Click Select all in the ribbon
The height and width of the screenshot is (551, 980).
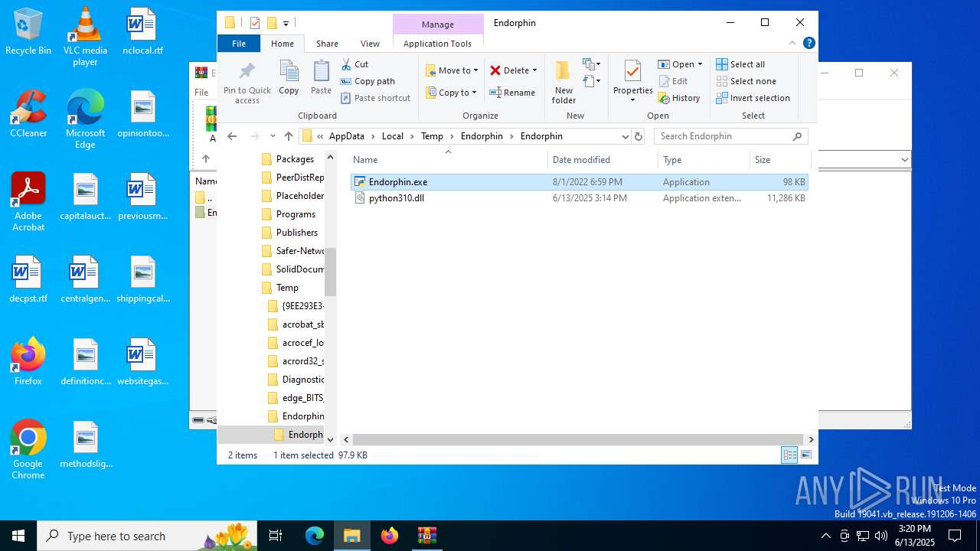point(740,64)
